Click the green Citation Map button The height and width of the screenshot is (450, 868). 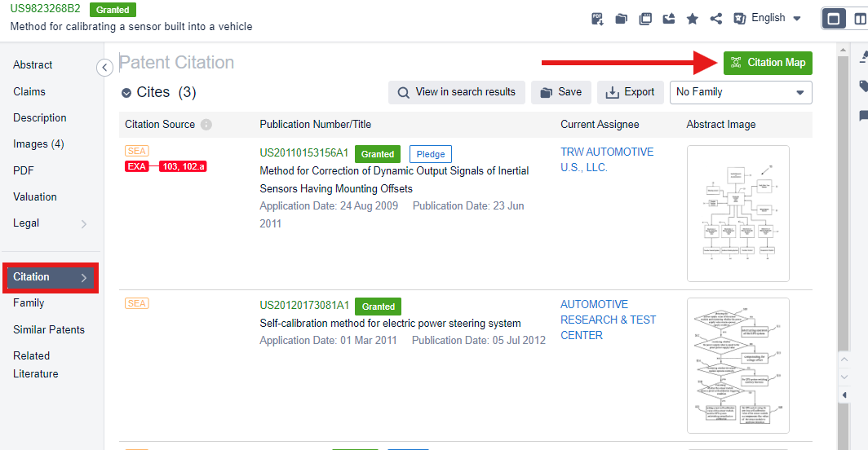click(x=768, y=63)
